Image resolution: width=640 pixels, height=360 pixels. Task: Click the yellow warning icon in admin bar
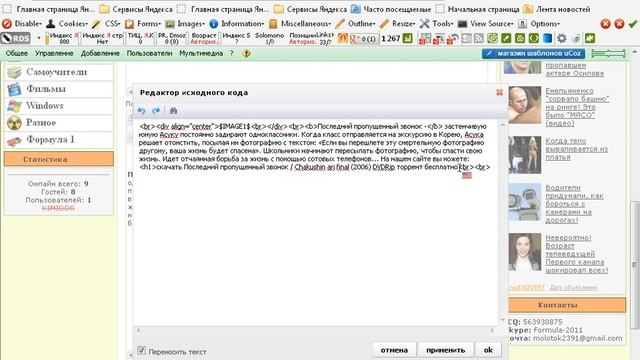coord(247,53)
